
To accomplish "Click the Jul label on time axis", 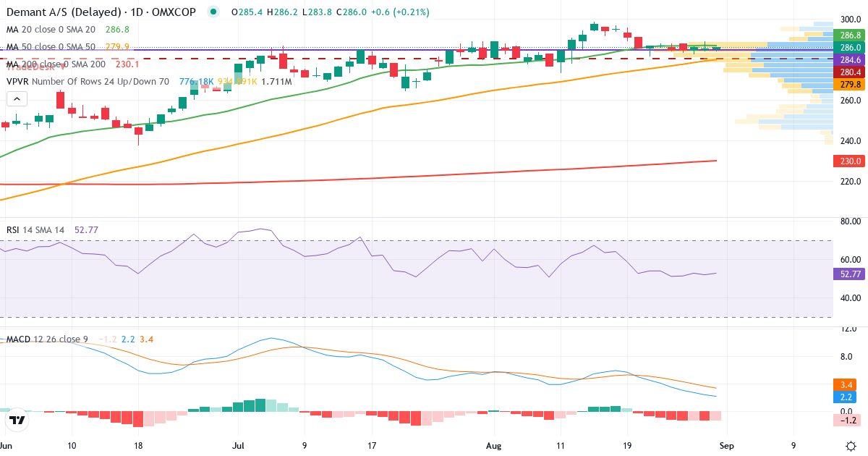I will [239, 446].
